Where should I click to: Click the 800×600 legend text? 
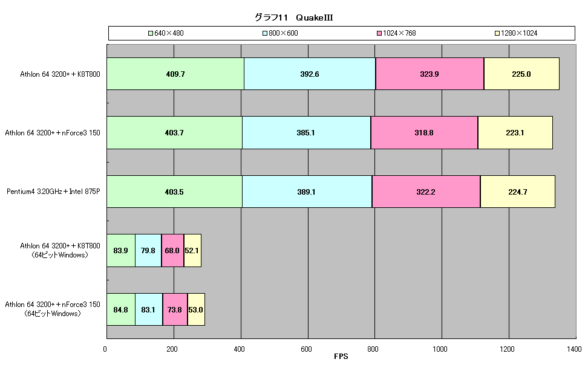(284, 33)
